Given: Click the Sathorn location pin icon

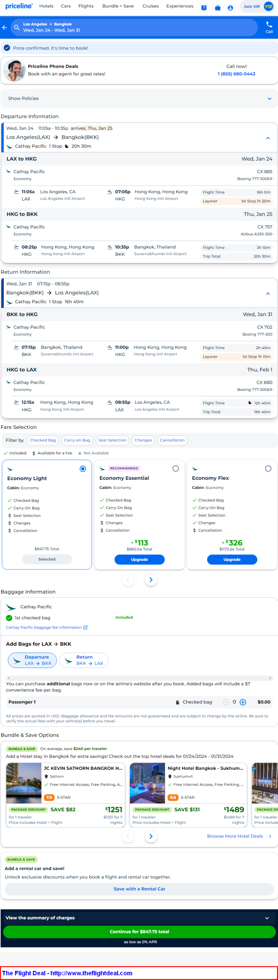Looking at the screenshot, I should pyautogui.click(x=46, y=776).
